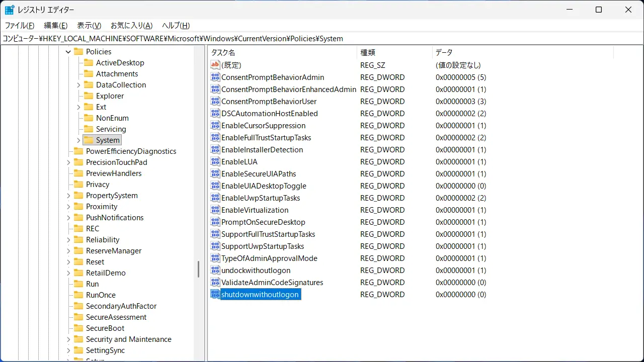The width and height of the screenshot is (644, 362).
Task: Select the EnableUwpStartupTasks value name
Action: point(261,198)
